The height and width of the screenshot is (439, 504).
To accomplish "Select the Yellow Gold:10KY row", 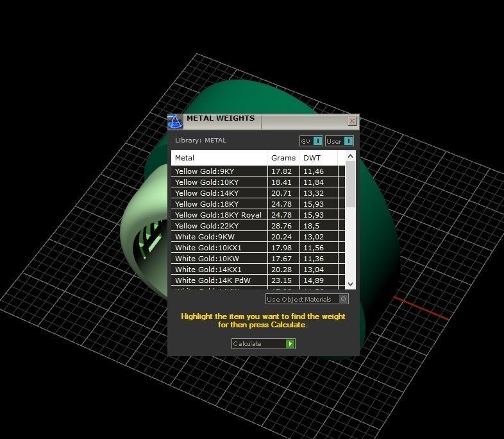I will click(258, 182).
